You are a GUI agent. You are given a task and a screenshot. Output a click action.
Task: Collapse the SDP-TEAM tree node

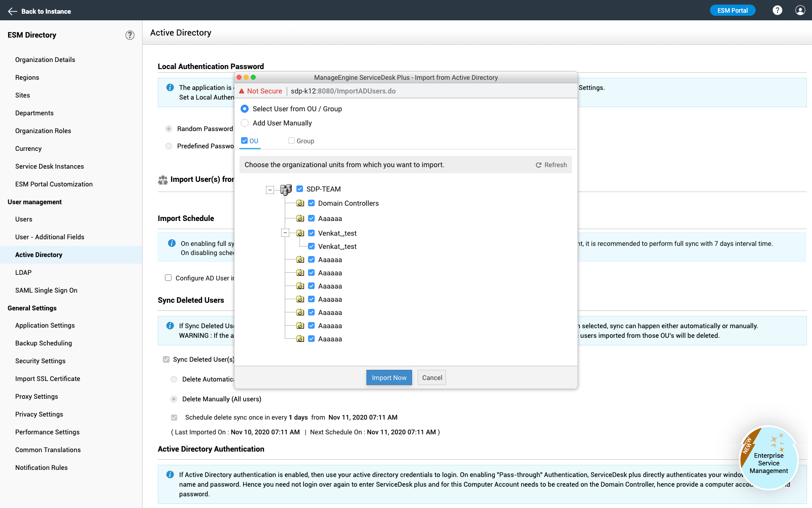point(270,190)
